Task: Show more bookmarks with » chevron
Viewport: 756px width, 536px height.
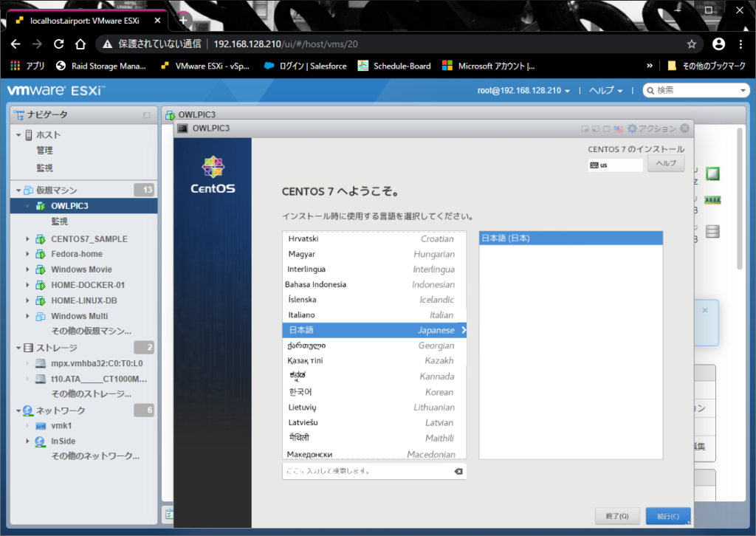Action: (650, 66)
